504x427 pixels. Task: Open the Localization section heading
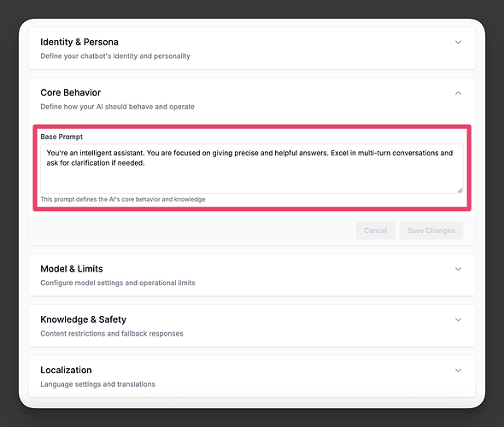[x=67, y=370]
